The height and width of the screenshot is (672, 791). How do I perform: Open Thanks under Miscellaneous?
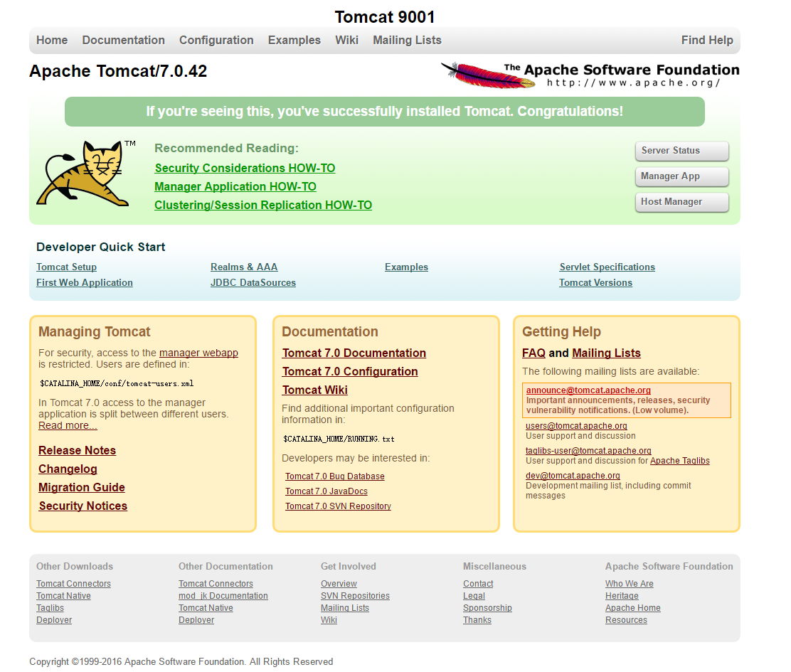[477, 620]
